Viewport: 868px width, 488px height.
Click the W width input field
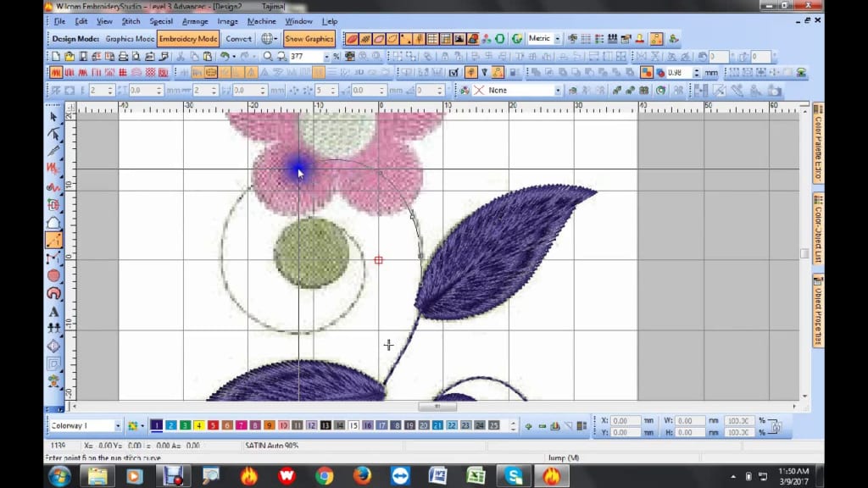click(690, 420)
